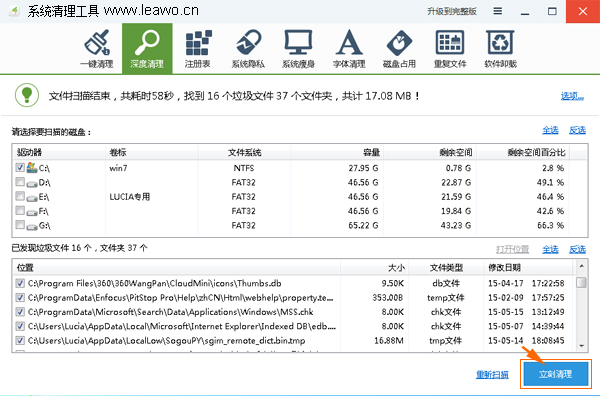Open the 重复文件 duplicate files tool
The height and width of the screenshot is (396, 600).
pyautogui.click(x=450, y=49)
